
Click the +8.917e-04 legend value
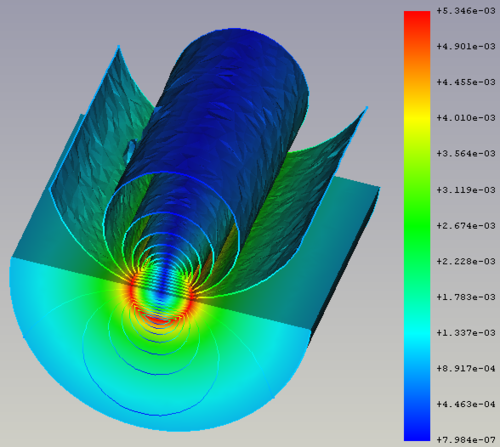point(466,368)
